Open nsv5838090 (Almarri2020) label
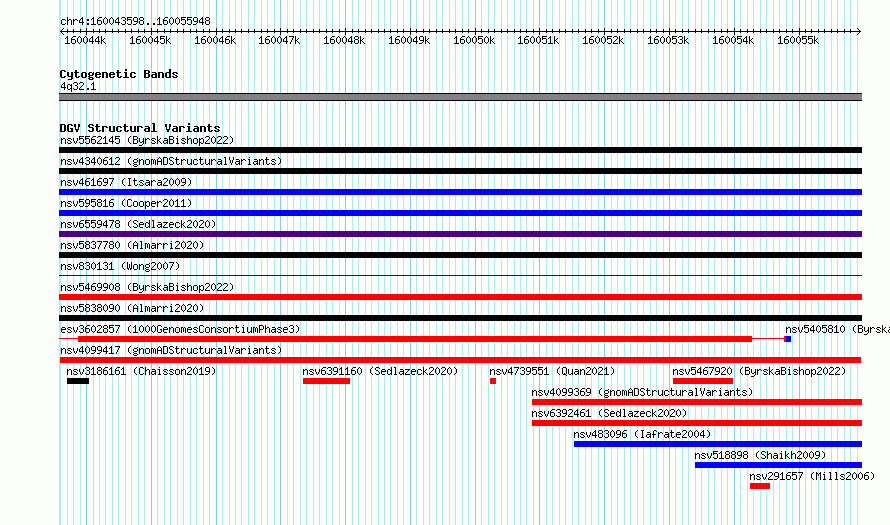Image resolution: width=890 pixels, height=525 pixels. click(132, 308)
